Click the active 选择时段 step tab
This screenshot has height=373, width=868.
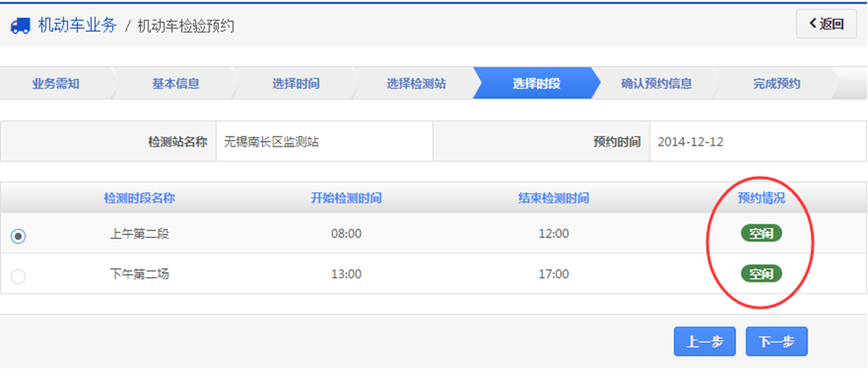[x=536, y=83]
